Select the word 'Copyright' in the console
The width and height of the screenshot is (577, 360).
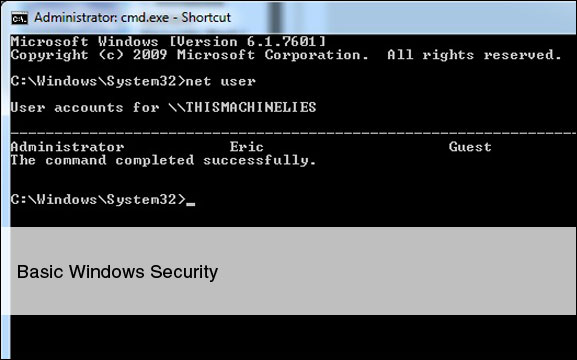pos(49,55)
